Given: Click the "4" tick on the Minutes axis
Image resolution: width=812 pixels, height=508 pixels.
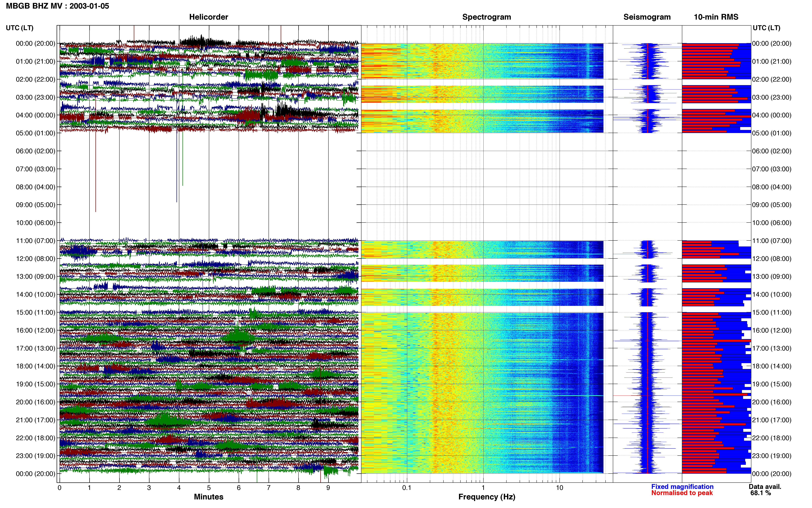Looking at the screenshot, I should pos(179,488).
